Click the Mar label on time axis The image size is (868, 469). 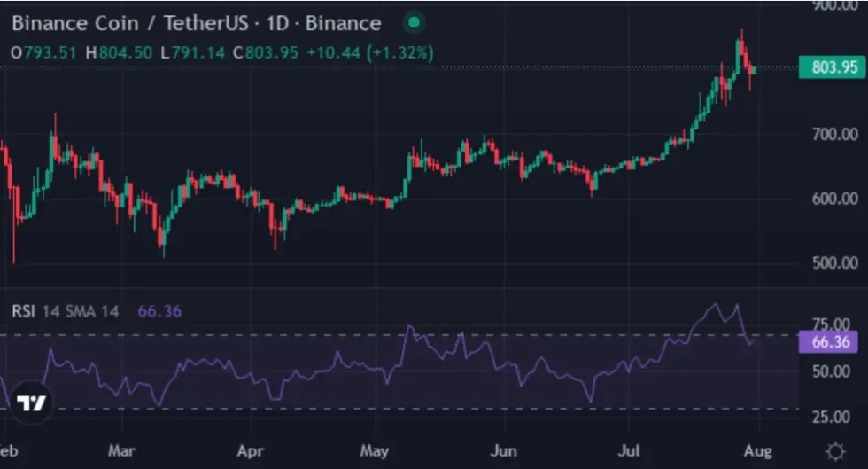121,450
